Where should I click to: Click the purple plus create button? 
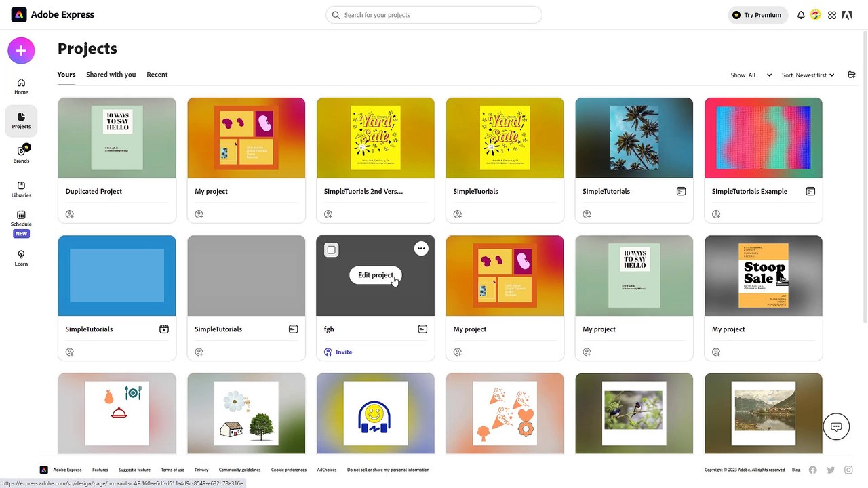pos(21,51)
